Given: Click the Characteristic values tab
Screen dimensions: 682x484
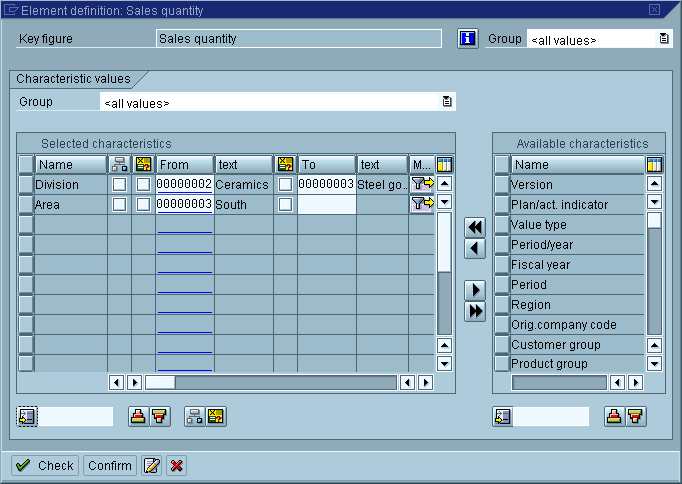Looking at the screenshot, I should [74, 79].
